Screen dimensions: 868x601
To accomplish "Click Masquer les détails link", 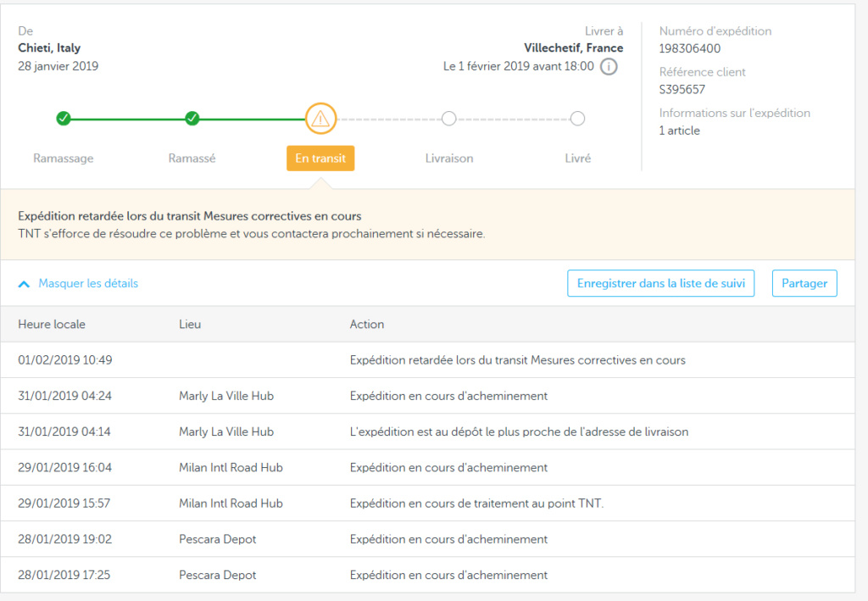I will tap(88, 283).
